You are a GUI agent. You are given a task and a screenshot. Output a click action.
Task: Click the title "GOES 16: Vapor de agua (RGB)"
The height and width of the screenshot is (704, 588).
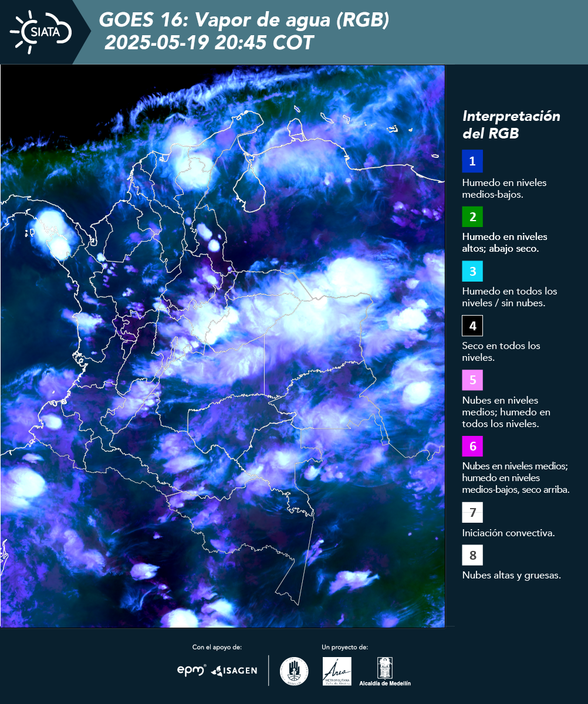[244, 21]
